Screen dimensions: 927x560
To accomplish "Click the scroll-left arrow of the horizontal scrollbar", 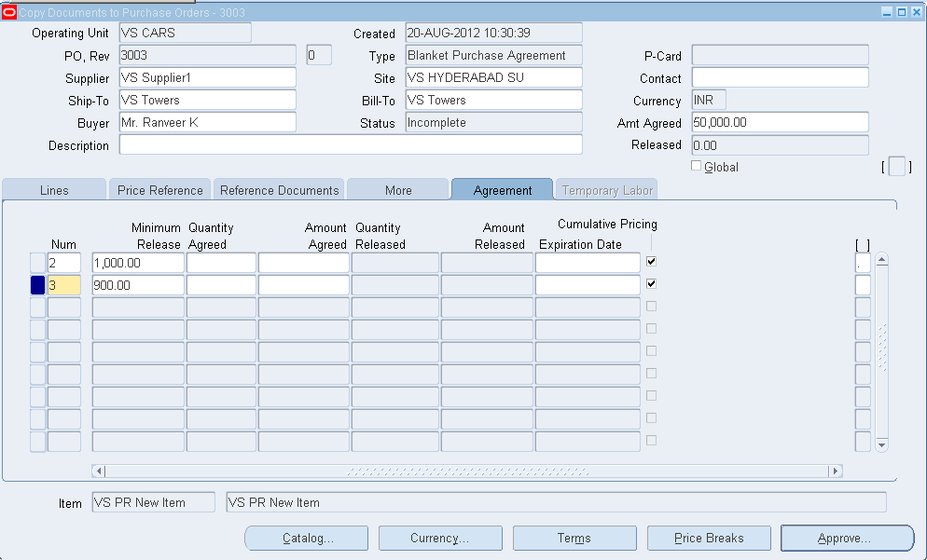I will coord(96,472).
